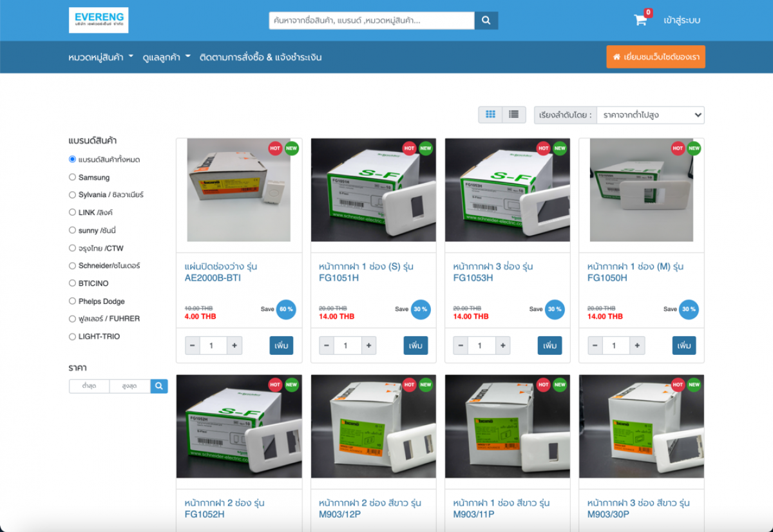Filter by Schneider brand
The width and height of the screenshot is (773, 532).
73,265
